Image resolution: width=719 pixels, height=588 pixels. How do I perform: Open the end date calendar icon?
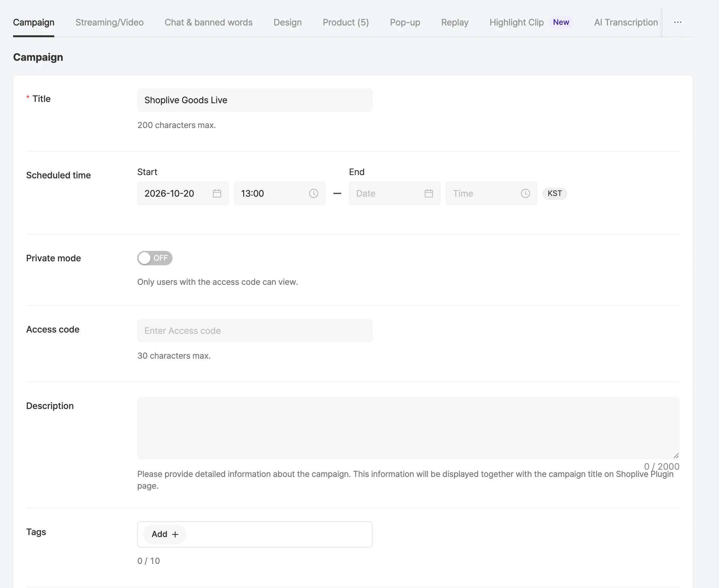click(x=428, y=193)
